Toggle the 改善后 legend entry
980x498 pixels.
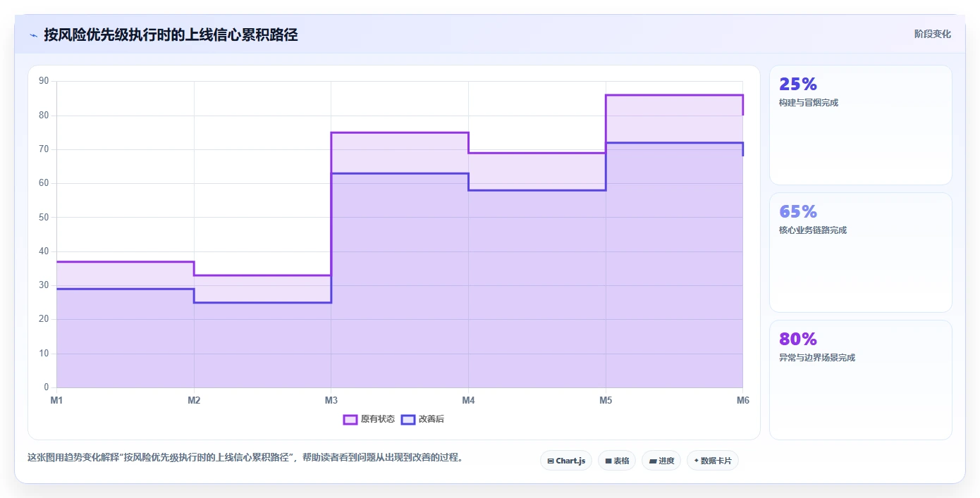pos(422,419)
